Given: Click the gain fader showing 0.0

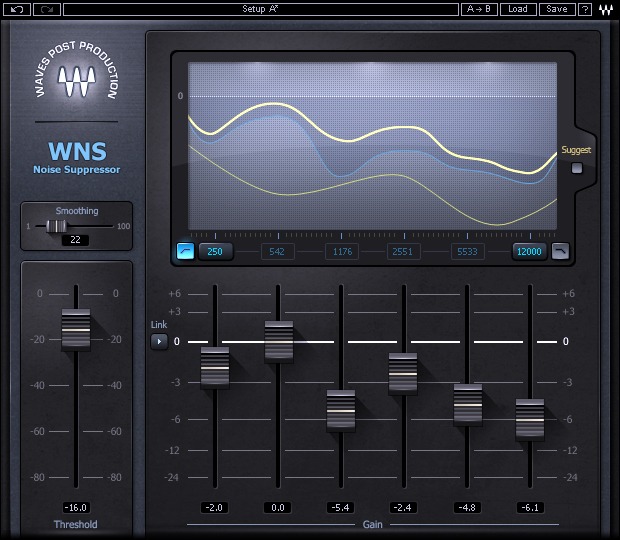Looking at the screenshot, I should pos(279,342).
